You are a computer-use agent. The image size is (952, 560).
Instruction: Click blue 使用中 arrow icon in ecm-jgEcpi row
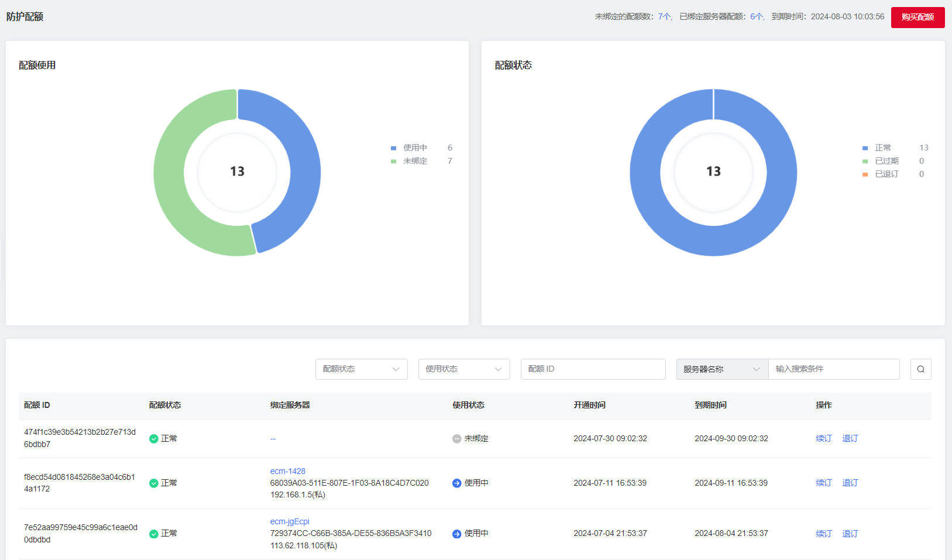tap(457, 534)
